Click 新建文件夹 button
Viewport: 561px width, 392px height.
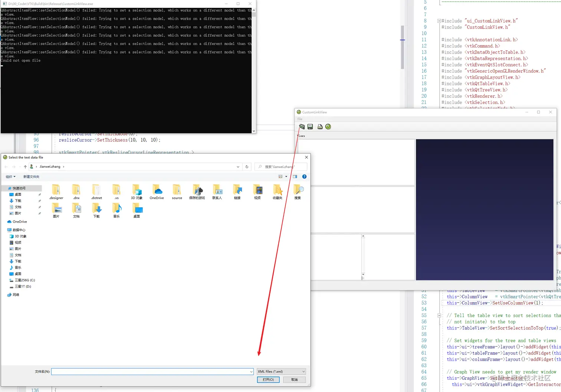(31, 177)
